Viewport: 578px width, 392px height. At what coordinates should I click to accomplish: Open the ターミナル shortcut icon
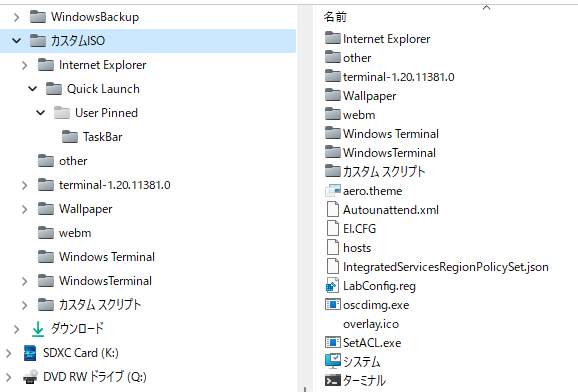333,380
